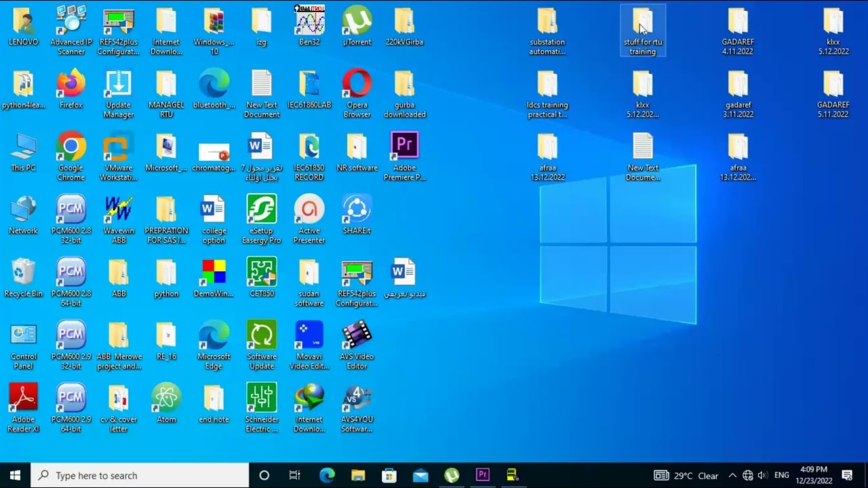868x488 pixels.
Task: Open the µTorrent desktop shortcut
Action: [357, 26]
